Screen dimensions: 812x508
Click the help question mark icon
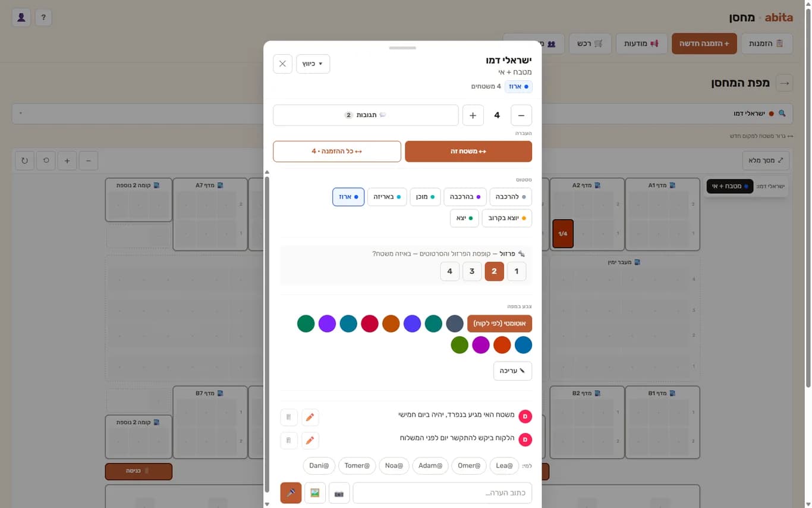coord(43,17)
